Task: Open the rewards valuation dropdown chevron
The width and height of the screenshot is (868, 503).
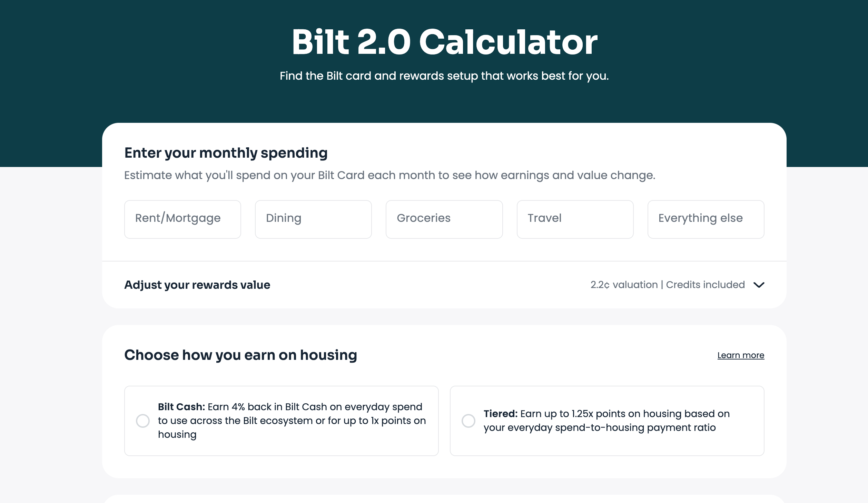Action: [759, 285]
